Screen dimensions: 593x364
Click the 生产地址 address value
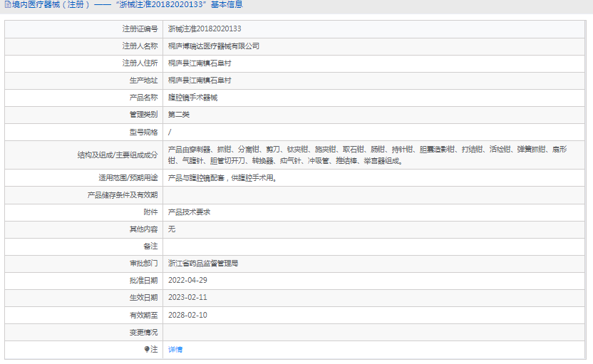click(200, 80)
